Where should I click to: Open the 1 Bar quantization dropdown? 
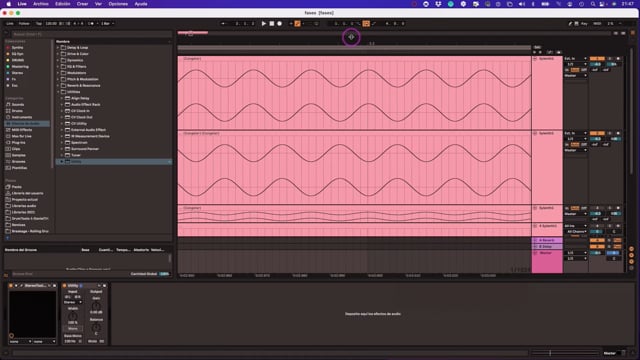pyautogui.click(x=107, y=24)
